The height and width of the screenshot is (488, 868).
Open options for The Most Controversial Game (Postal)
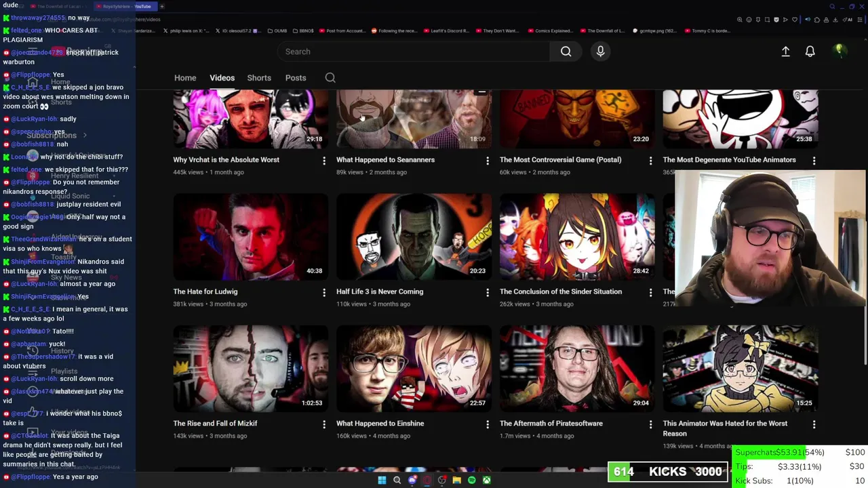point(650,161)
